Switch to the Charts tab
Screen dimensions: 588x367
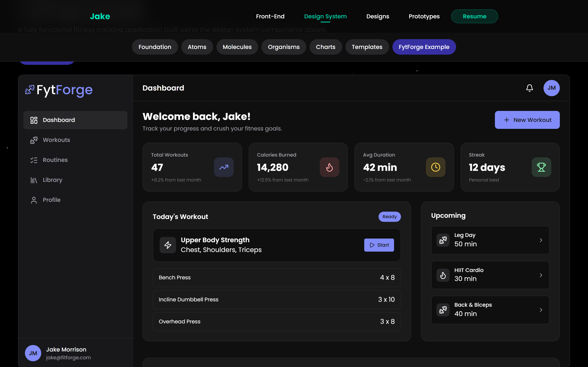tap(325, 47)
